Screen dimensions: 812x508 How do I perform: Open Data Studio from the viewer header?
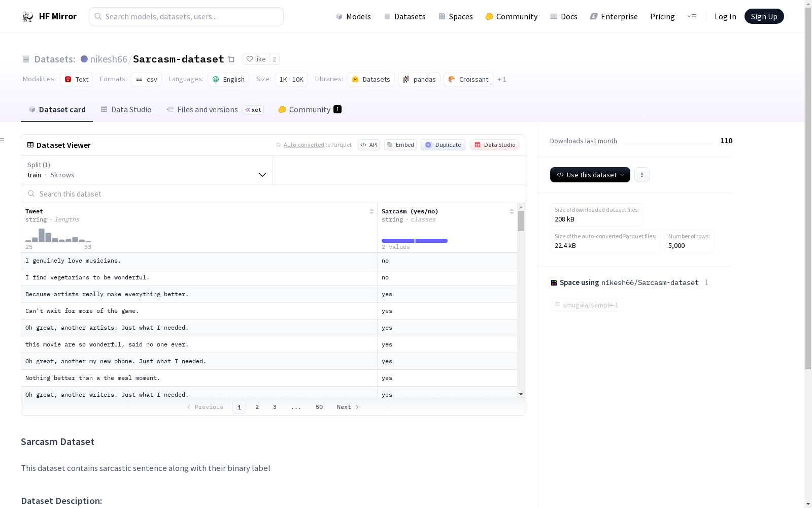point(494,145)
